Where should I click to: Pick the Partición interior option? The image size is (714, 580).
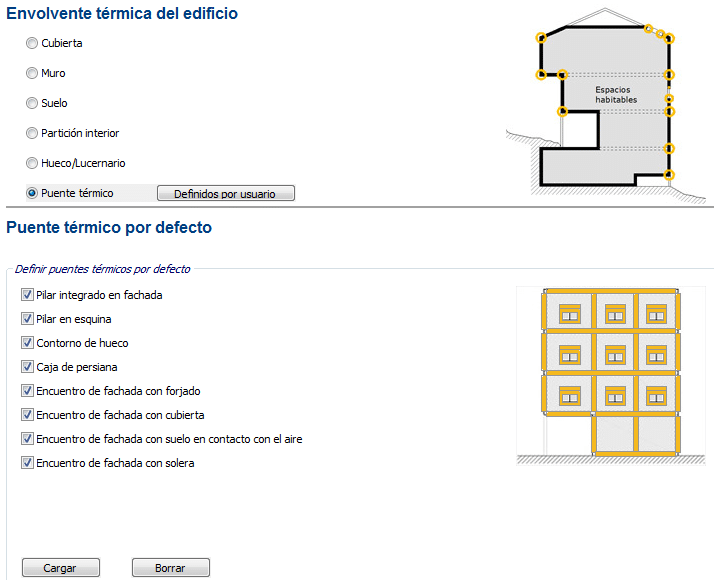pyautogui.click(x=32, y=134)
